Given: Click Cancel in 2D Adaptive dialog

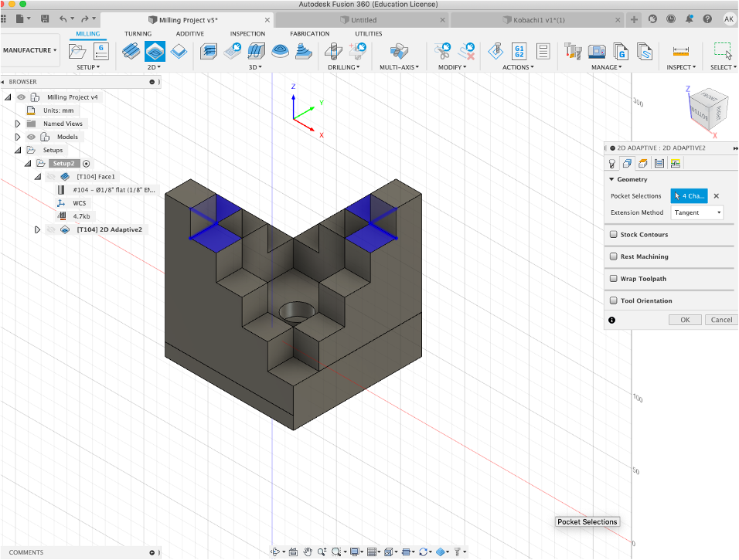Looking at the screenshot, I should [721, 320].
